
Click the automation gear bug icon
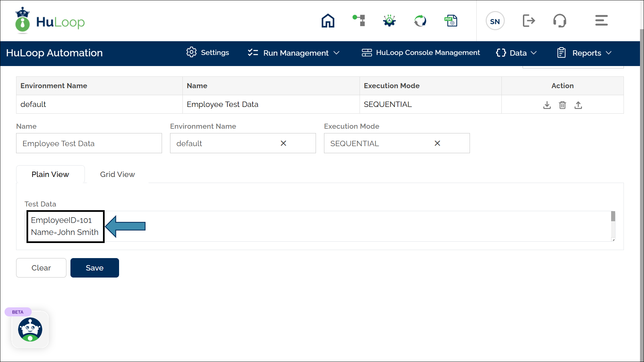[x=389, y=21]
